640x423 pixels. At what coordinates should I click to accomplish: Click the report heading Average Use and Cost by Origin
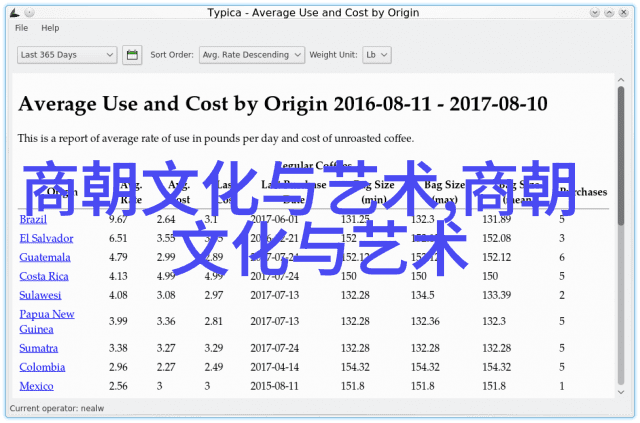pos(282,104)
